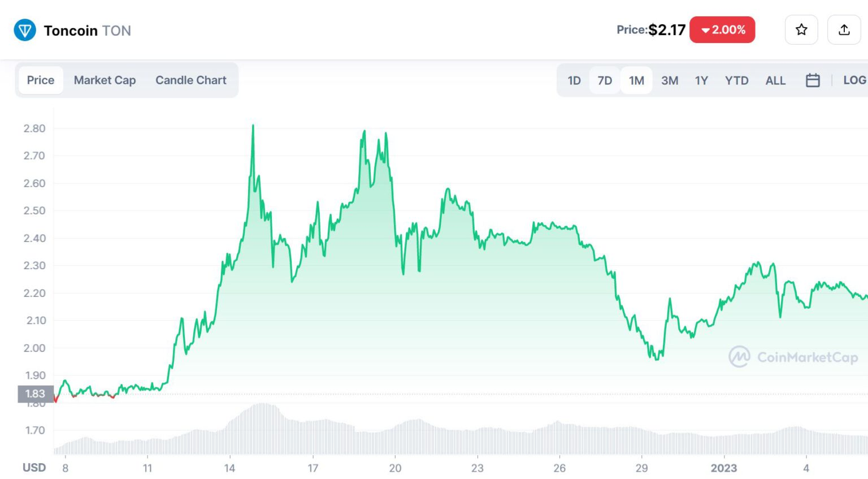Add Toncoin to watchlist with star icon
Viewport: 868px width, 479px height.
point(801,30)
